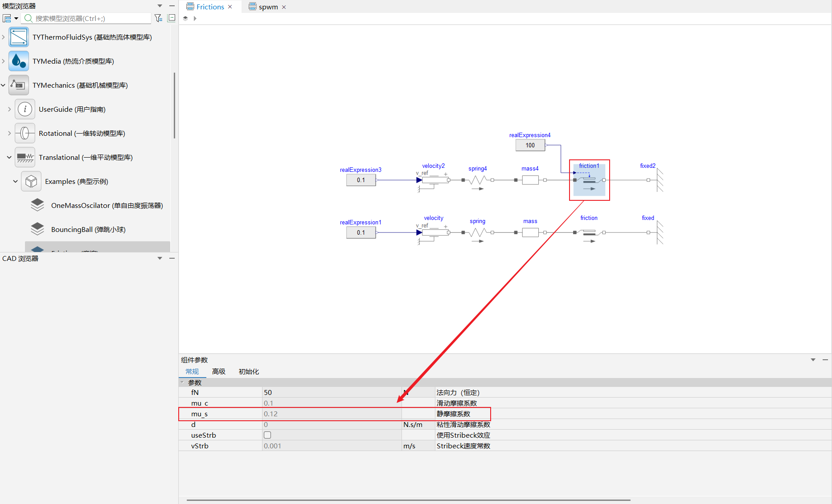Click the Rotational library icon
This screenshot has height=504, width=832.
(25, 133)
